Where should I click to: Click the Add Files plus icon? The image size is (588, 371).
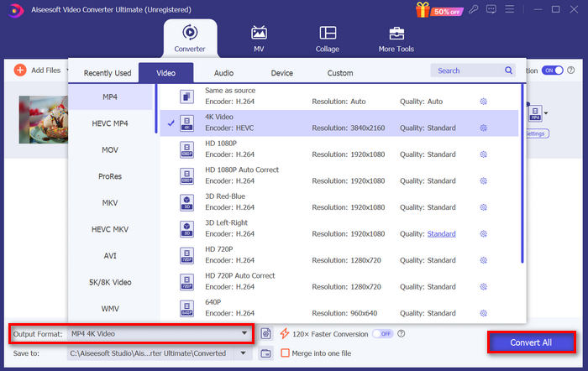tap(20, 70)
